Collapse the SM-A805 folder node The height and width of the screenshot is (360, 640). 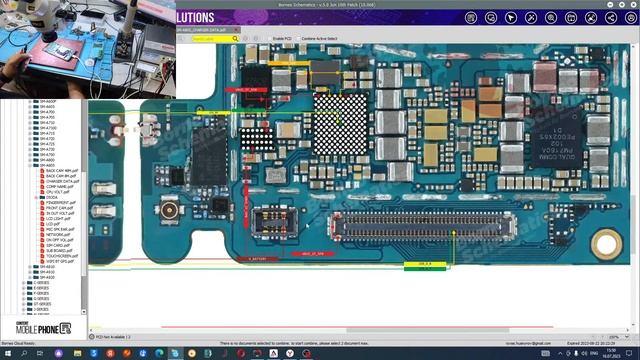pos(30,165)
